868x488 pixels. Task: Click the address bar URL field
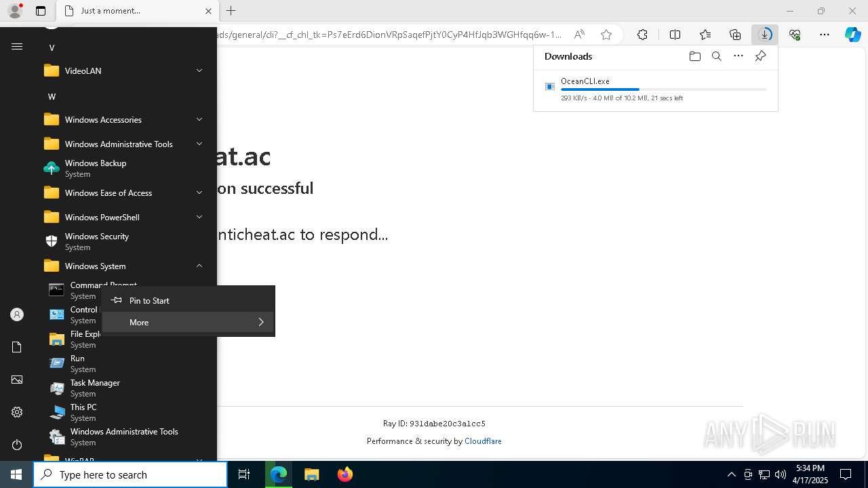click(390, 35)
